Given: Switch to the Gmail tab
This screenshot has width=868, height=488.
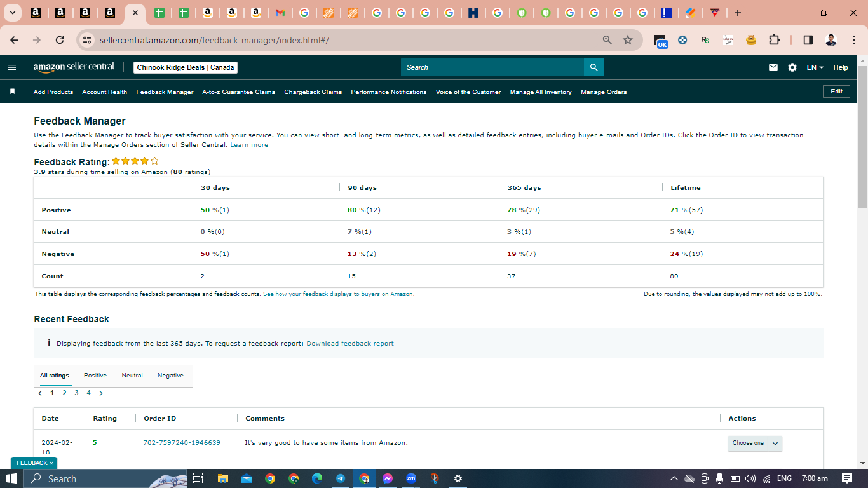Looking at the screenshot, I should point(280,13).
